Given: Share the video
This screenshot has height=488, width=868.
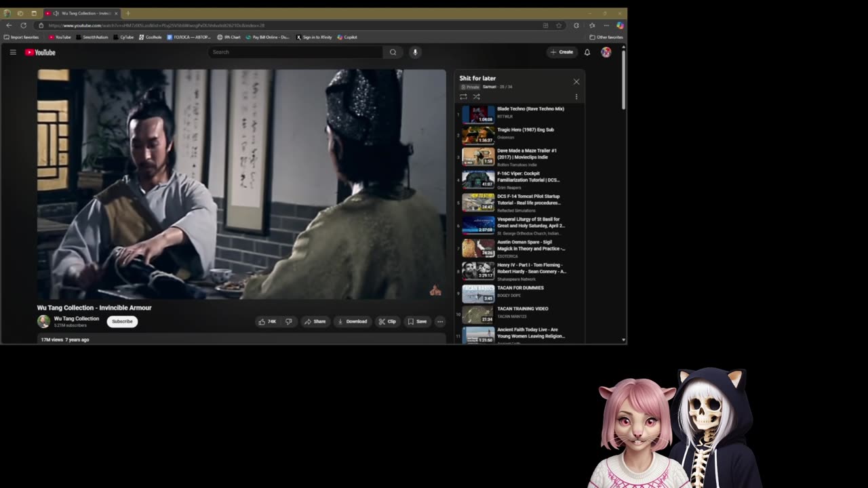Looking at the screenshot, I should click(315, 321).
